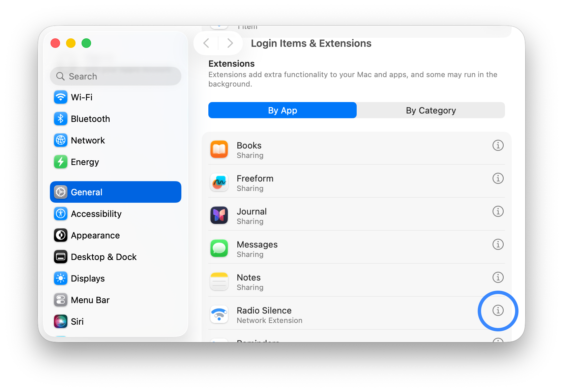Image resolution: width=563 pixels, height=392 pixels.
Task: Open Network settings
Action: click(88, 140)
